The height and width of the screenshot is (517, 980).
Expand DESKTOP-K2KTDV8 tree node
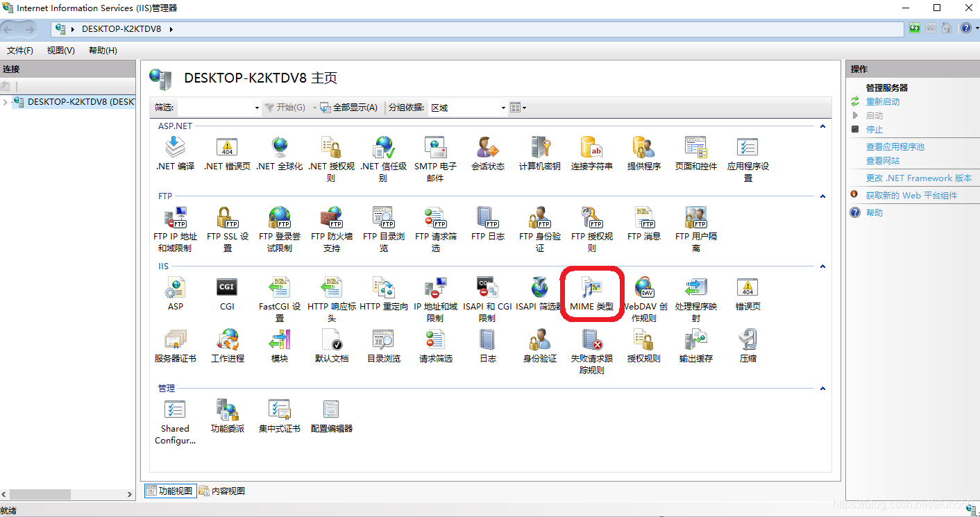click(x=6, y=102)
